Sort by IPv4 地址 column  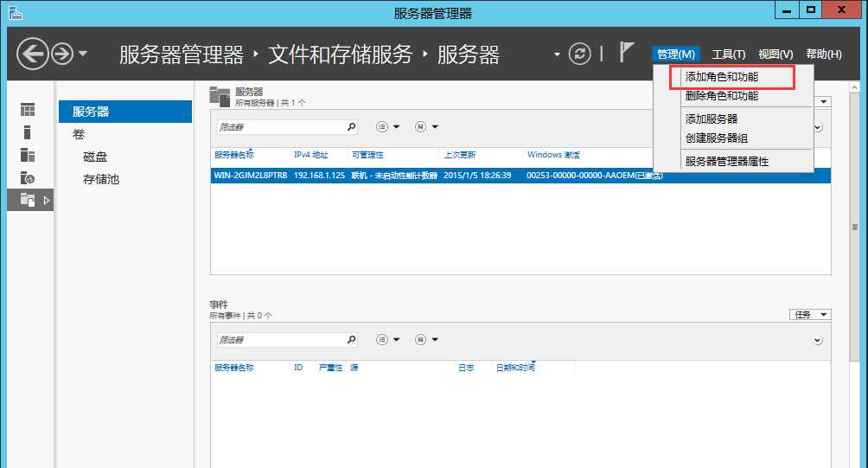click(311, 155)
